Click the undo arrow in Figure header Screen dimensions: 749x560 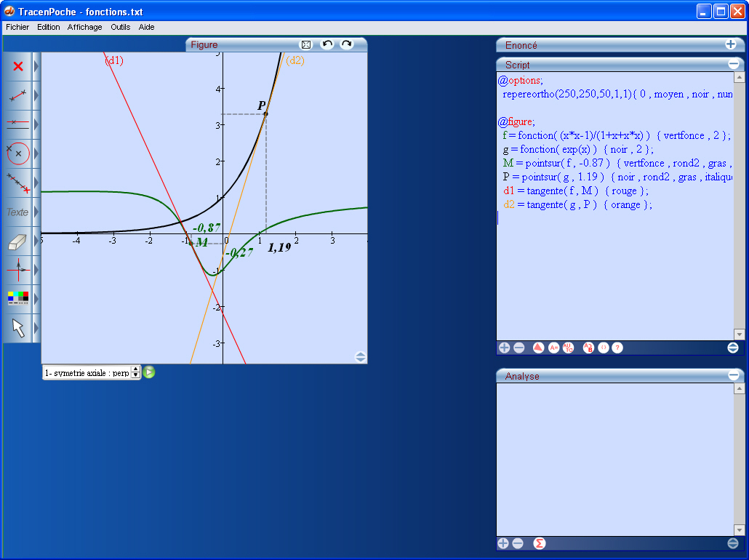[327, 45]
